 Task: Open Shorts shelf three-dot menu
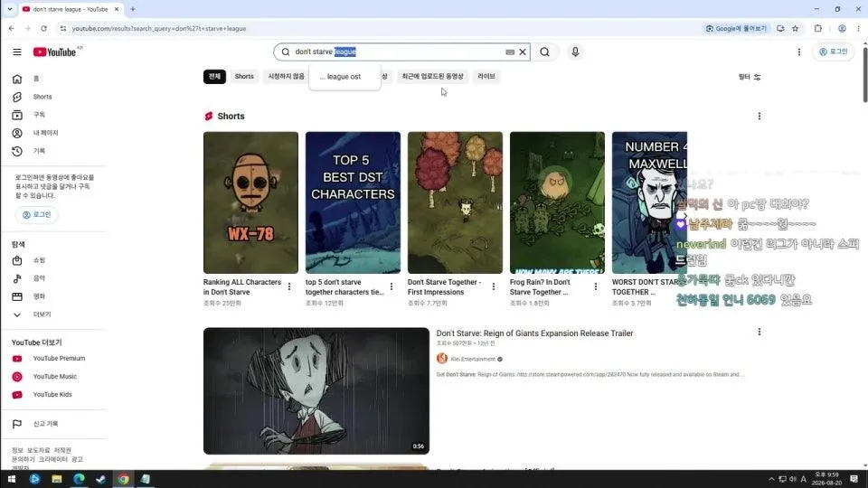[x=759, y=117]
